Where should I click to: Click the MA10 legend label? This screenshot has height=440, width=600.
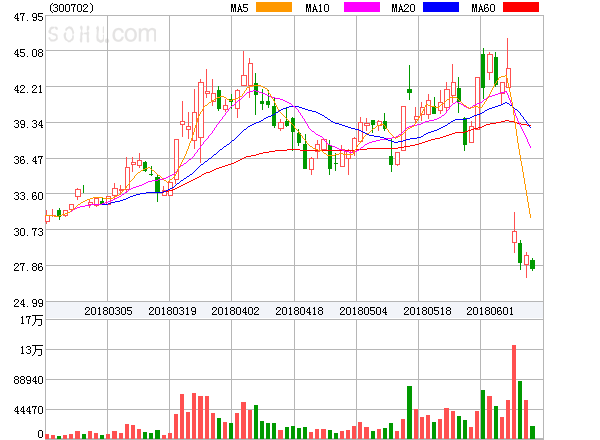[x=318, y=8]
